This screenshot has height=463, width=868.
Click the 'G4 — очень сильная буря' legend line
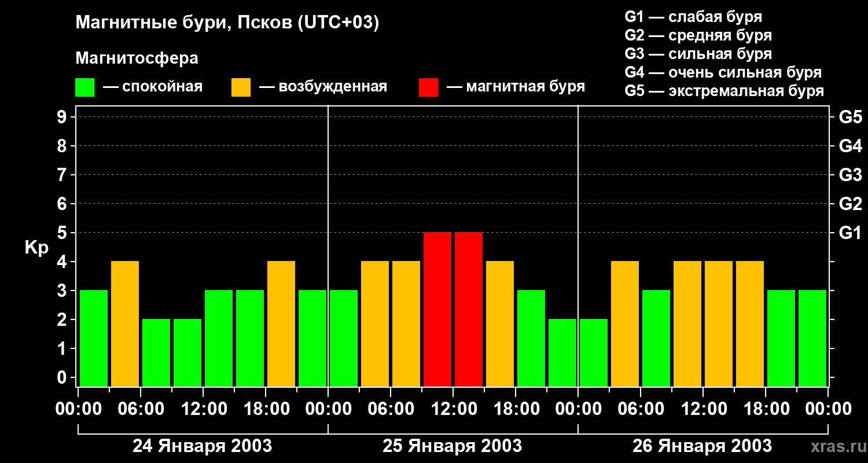723,72
